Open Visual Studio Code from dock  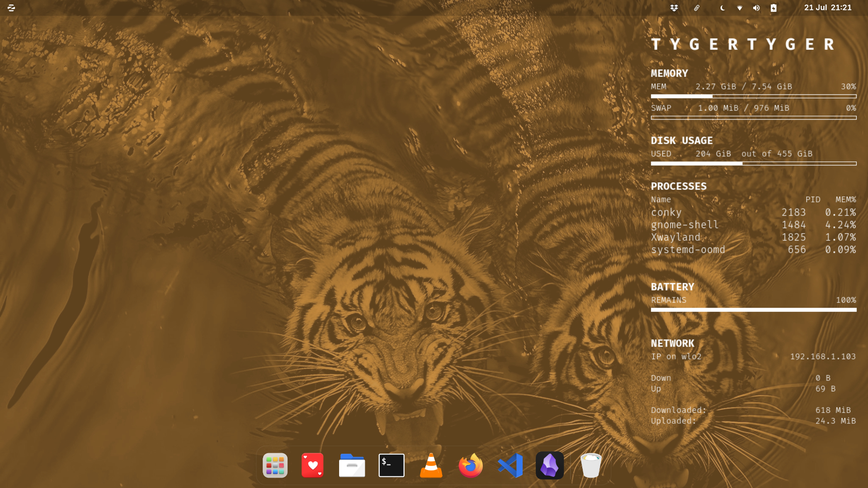(x=510, y=465)
